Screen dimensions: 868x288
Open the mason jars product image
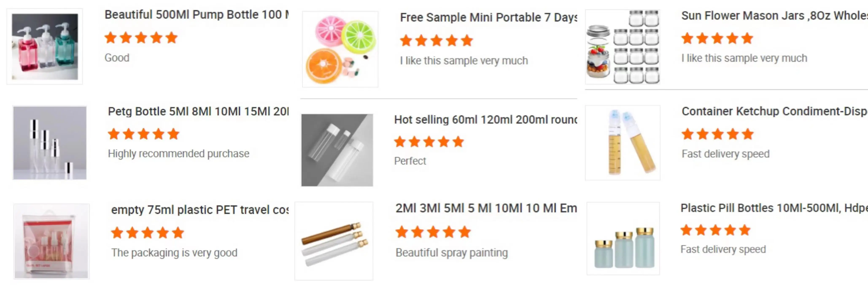pos(623,46)
